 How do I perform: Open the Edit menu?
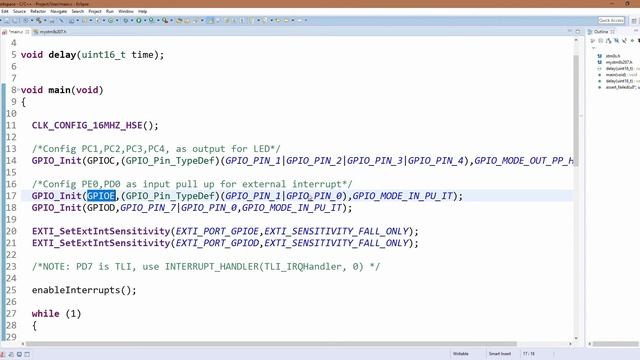click(x=4, y=11)
